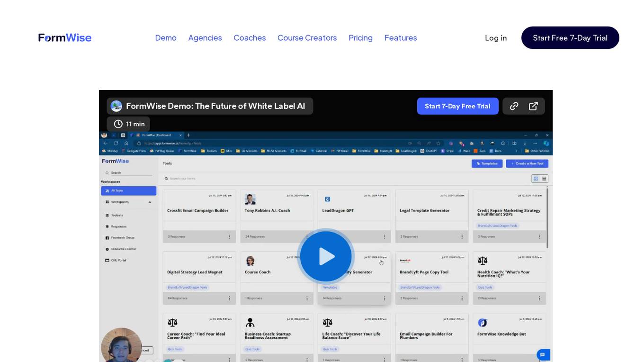
Task: Open Toolsets in the sidebar
Action: [117, 215]
